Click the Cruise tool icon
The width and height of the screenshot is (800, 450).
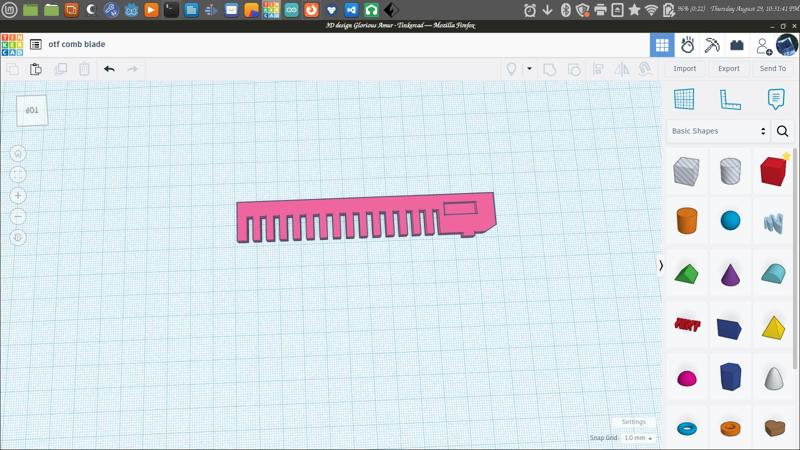645,69
